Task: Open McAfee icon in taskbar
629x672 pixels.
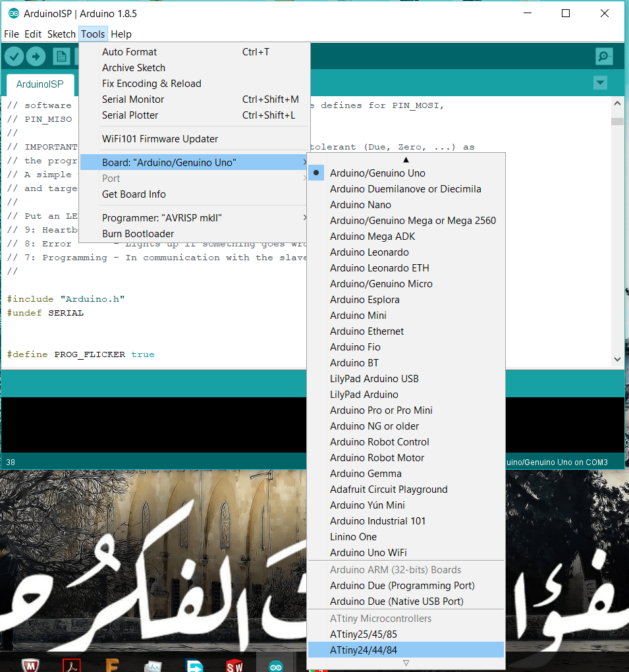Action: [x=30, y=665]
